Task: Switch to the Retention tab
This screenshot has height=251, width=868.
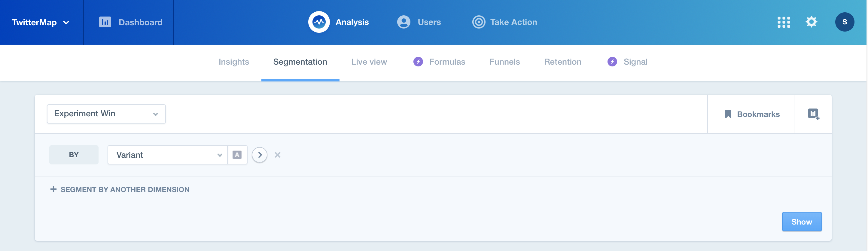Action: click(563, 62)
